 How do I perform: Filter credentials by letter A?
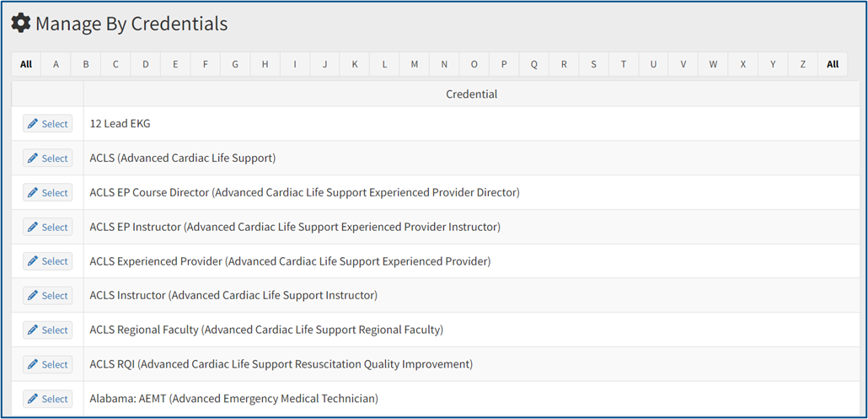click(x=56, y=64)
